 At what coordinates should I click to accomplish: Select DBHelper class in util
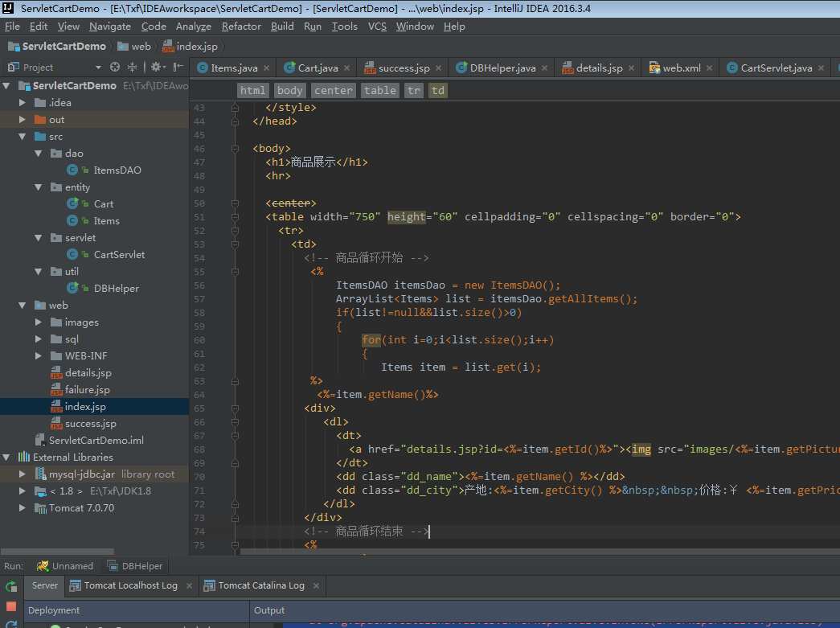(x=117, y=289)
